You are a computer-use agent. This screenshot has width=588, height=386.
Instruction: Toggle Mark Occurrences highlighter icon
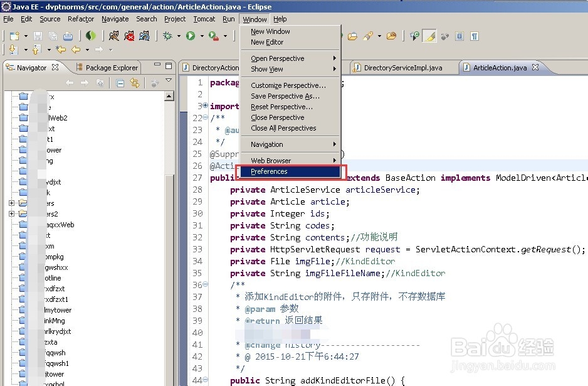coord(430,36)
